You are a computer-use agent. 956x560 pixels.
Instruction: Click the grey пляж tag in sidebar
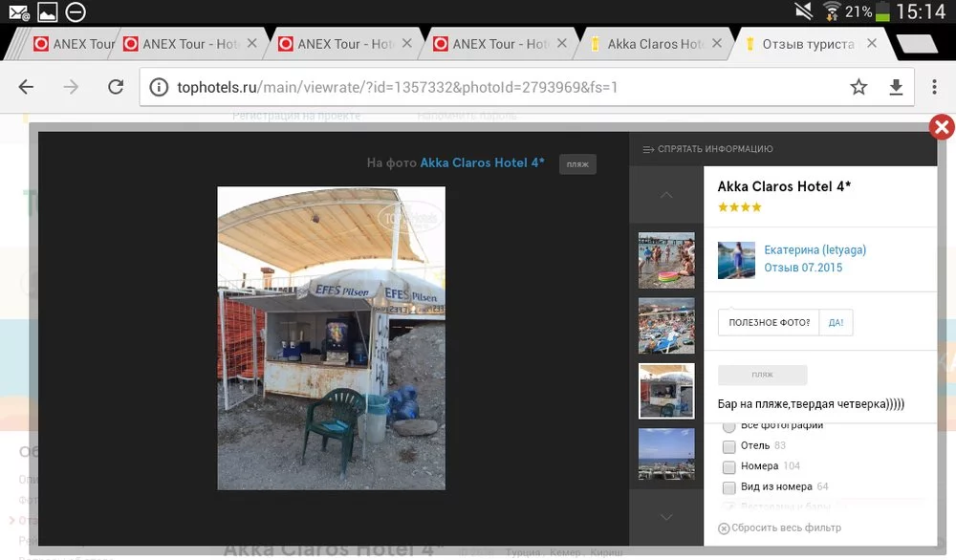762,375
